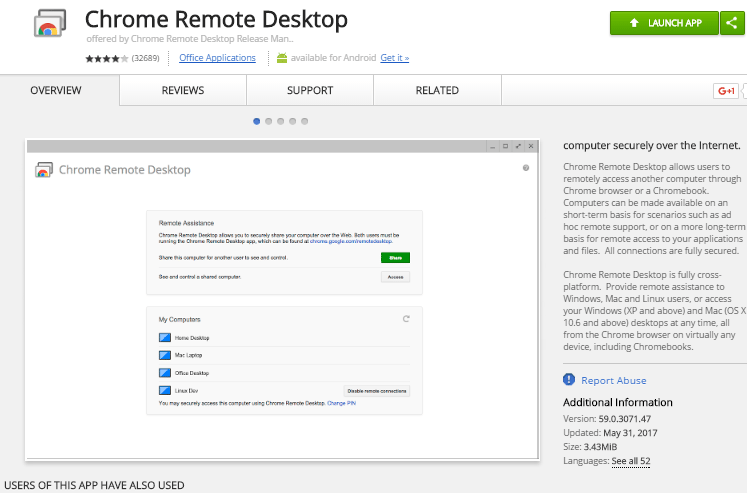Switch to the REVIEWS tab

tap(183, 90)
